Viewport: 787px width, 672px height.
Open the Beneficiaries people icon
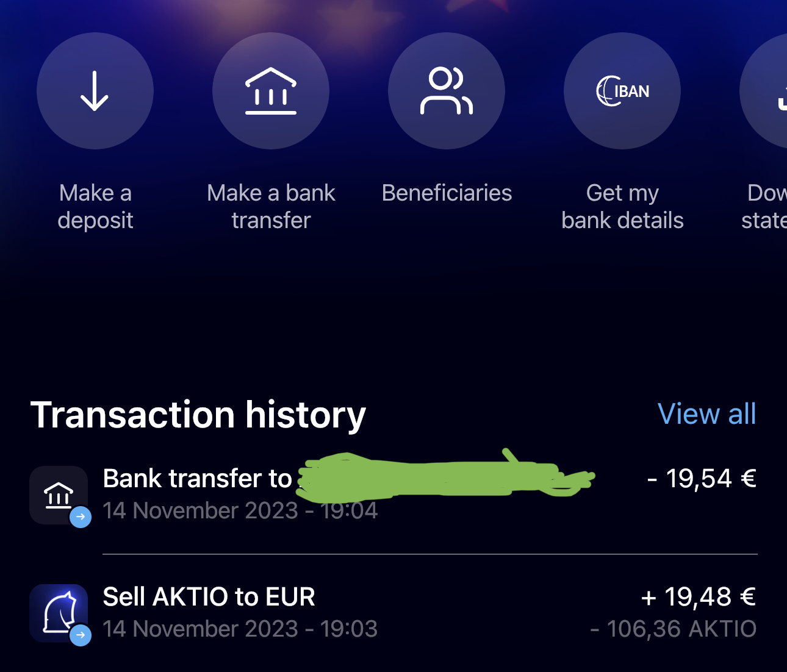[446, 91]
